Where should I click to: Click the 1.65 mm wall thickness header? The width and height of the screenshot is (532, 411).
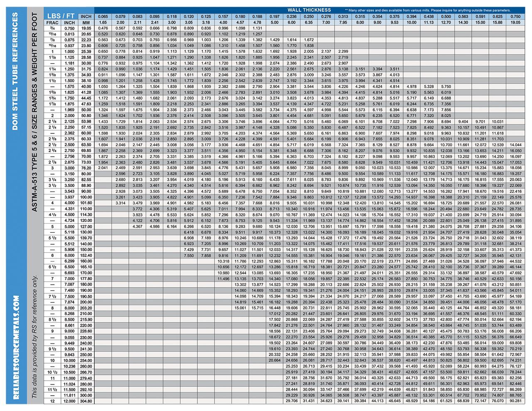click(x=103, y=22)
